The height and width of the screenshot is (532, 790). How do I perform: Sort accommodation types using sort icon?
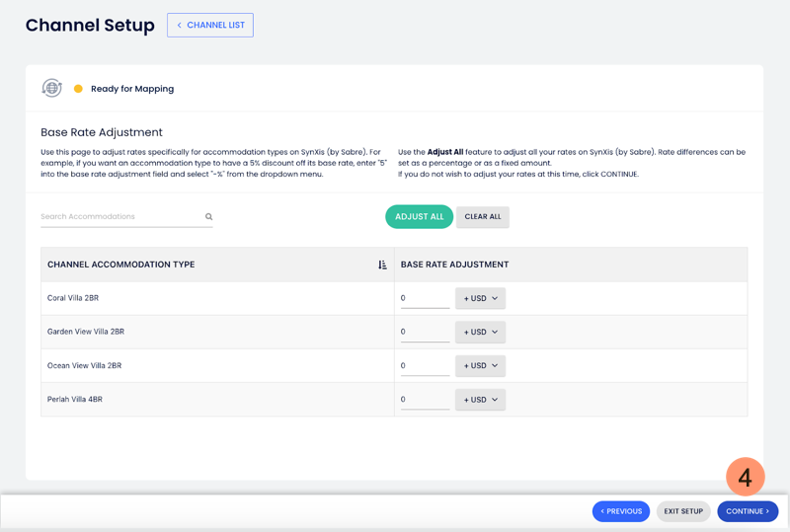(382, 265)
